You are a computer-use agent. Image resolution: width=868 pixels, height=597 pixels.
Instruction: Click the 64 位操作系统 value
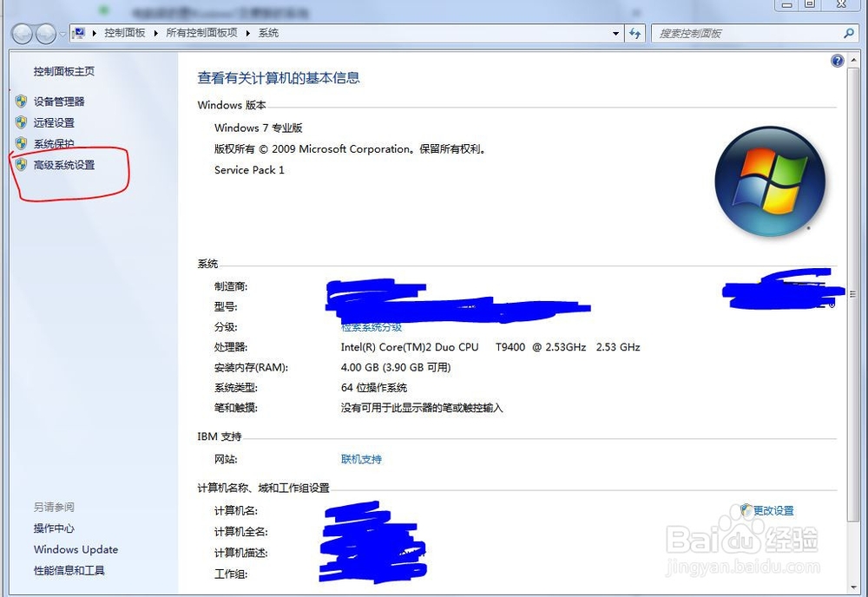click(x=373, y=388)
